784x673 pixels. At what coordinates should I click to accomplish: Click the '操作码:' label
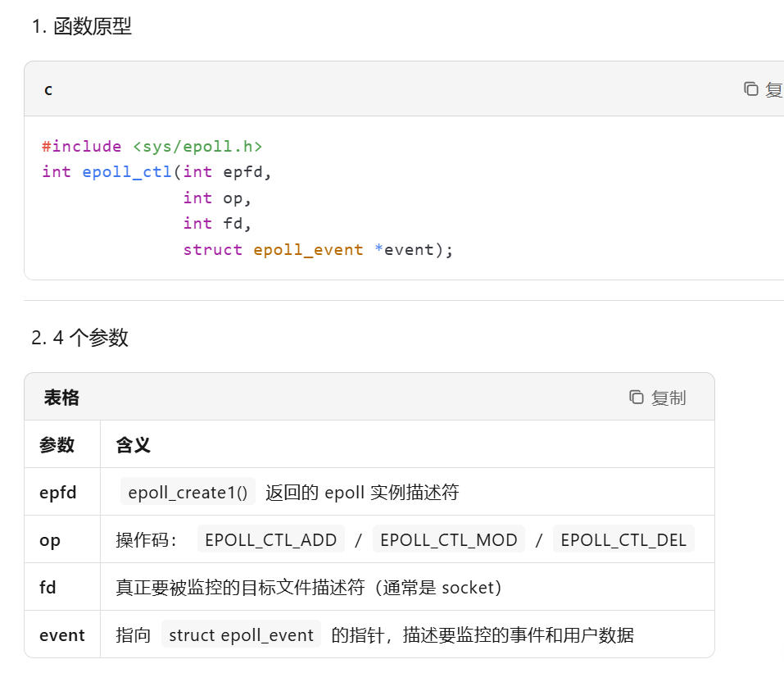point(147,540)
